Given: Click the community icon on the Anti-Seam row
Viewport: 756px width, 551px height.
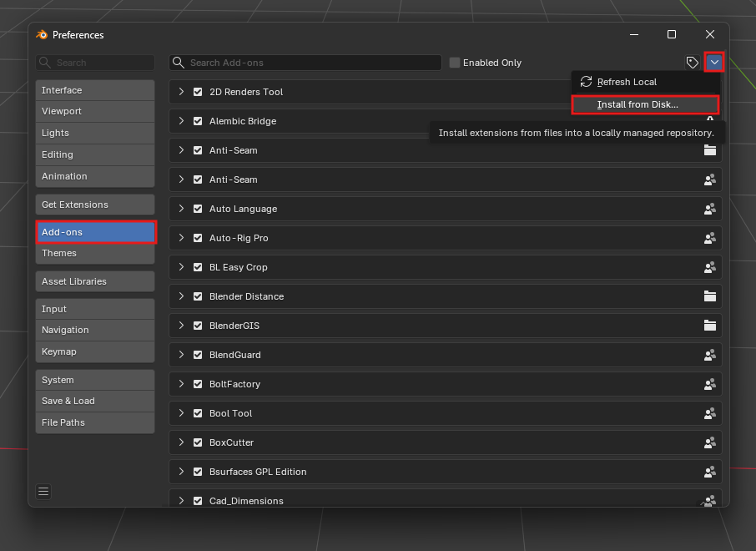Looking at the screenshot, I should tap(710, 179).
